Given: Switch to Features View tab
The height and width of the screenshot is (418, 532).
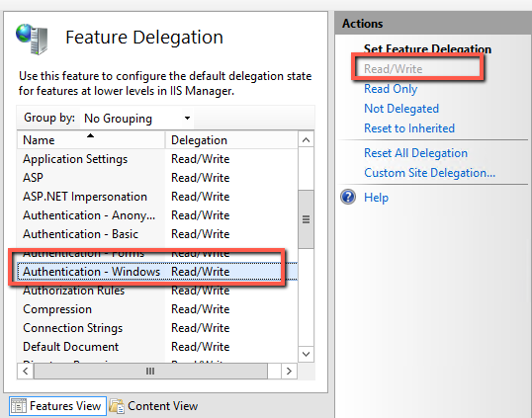Looking at the screenshot, I should [x=57, y=406].
